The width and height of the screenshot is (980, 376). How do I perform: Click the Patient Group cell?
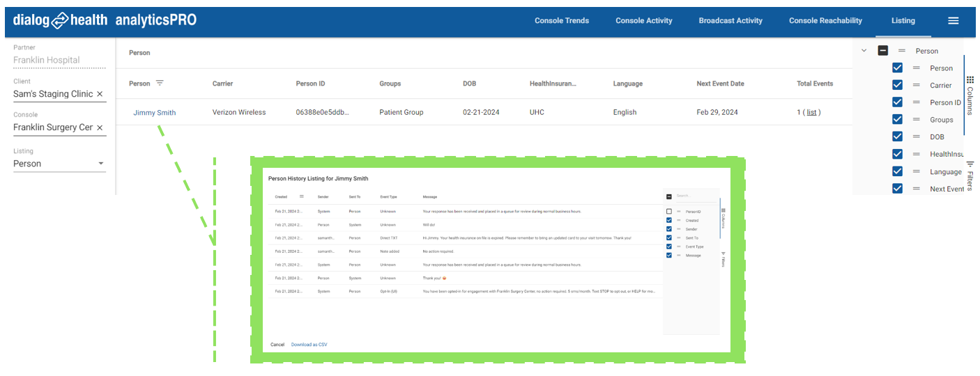coord(401,113)
